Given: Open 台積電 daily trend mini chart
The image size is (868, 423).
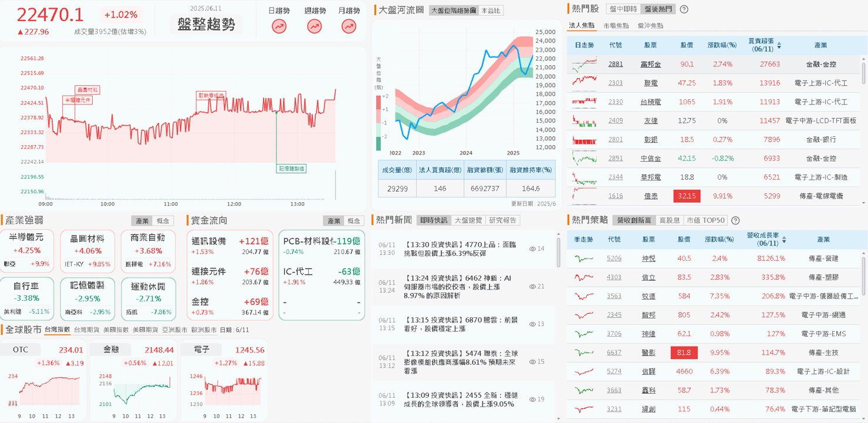Looking at the screenshot, I should [x=585, y=102].
